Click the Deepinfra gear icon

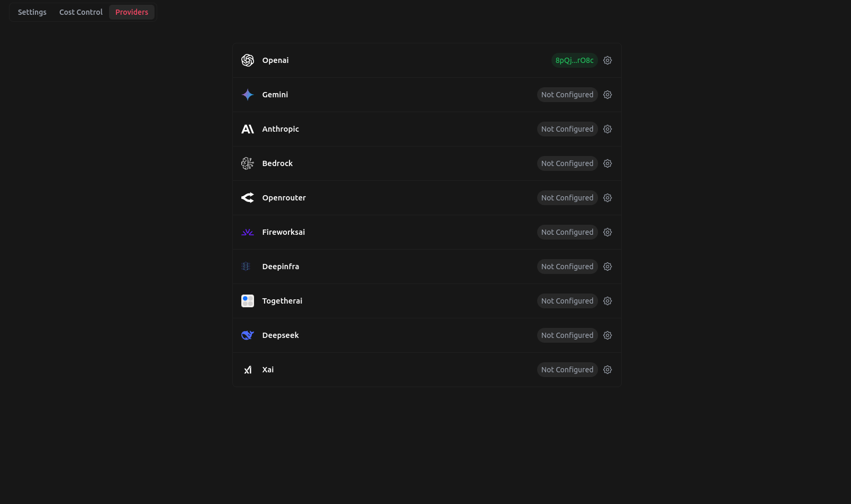pos(608,267)
